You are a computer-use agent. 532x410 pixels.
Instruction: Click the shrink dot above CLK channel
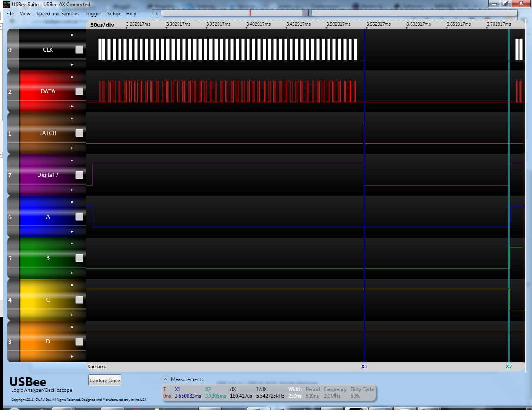tap(72, 35)
